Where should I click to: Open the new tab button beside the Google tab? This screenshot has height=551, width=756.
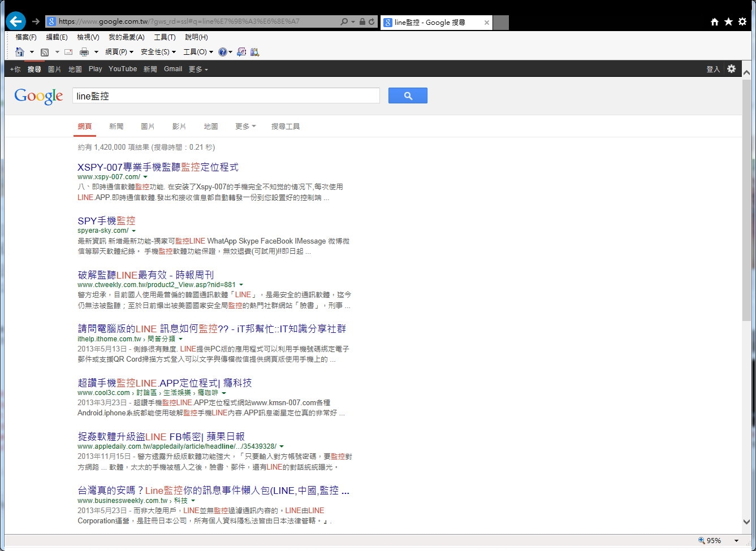coord(502,23)
